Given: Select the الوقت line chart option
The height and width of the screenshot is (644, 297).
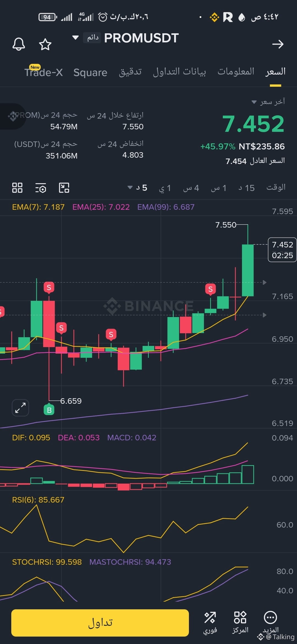Looking at the screenshot, I should point(276,187).
